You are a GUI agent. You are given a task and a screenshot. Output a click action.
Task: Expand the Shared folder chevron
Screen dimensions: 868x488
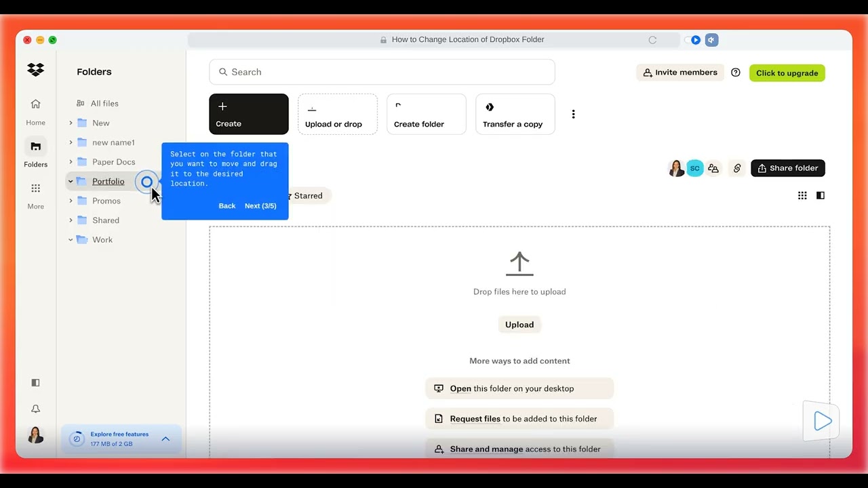click(71, 220)
